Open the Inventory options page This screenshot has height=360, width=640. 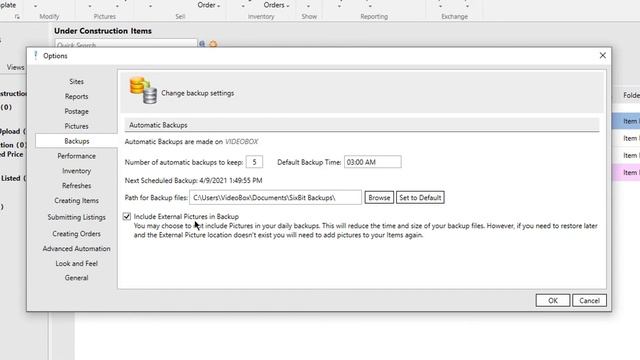click(x=76, y=171)
